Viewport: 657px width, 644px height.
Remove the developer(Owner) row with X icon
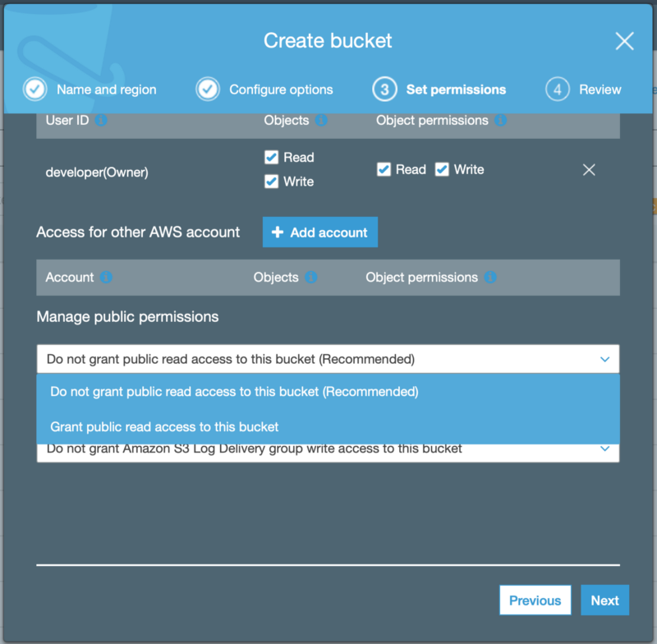click(x=589, y=170)
